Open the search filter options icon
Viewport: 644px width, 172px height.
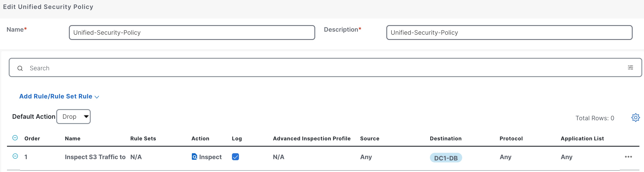click(630, 68)
